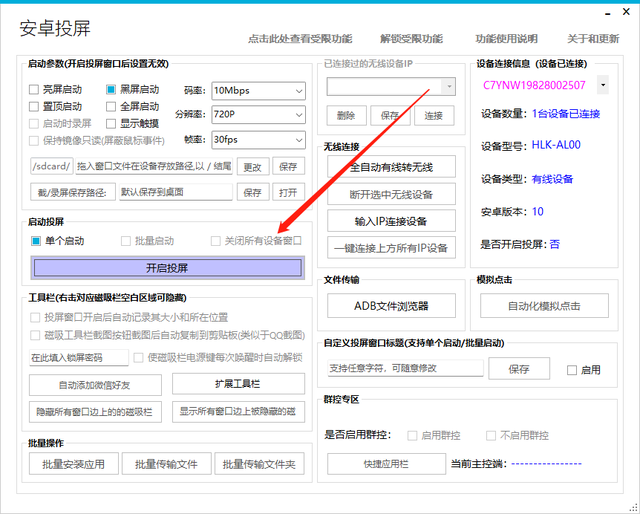Click 自动化模拟点击 button
This screenshot has width=640, height=514.
tap(544, 305)
